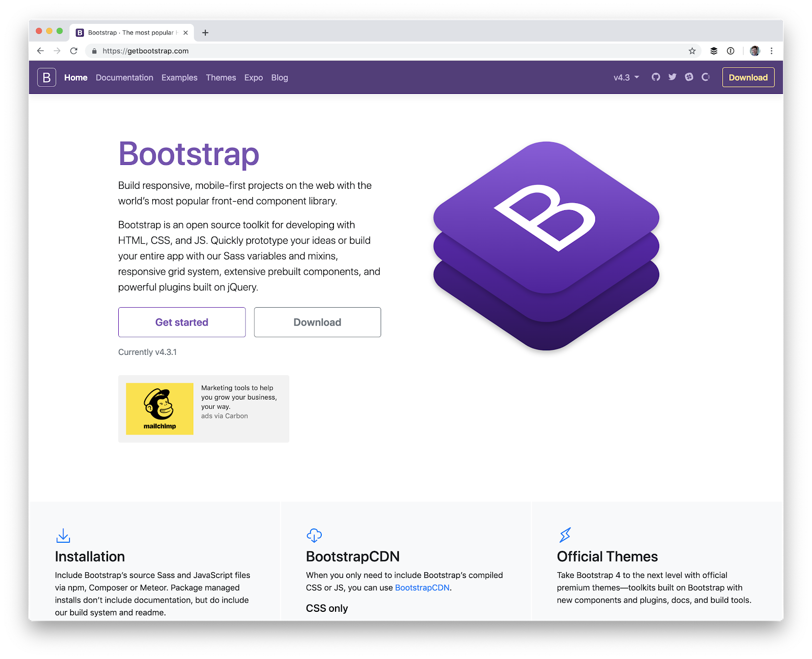Open Chrome three-dot menu

771,51
